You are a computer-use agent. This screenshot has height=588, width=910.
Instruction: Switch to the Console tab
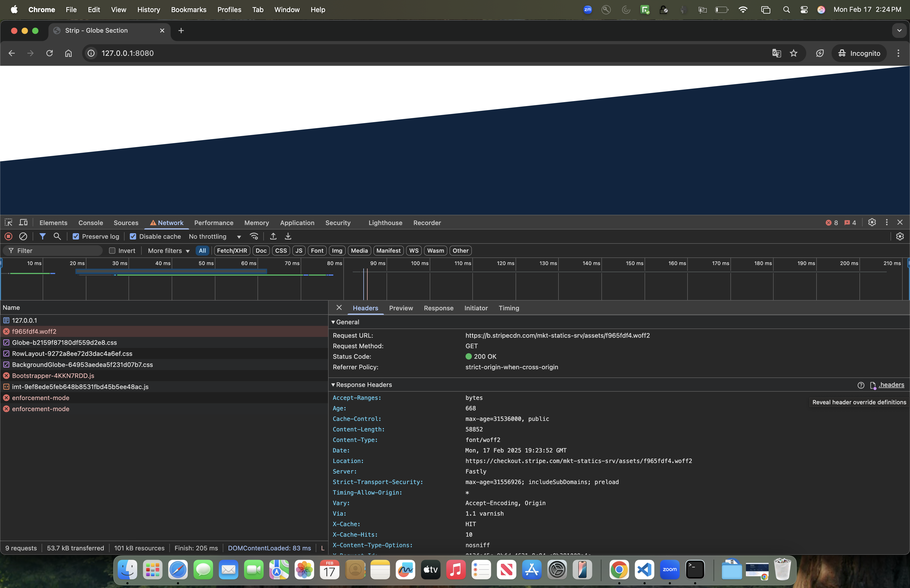pos(91,223)
